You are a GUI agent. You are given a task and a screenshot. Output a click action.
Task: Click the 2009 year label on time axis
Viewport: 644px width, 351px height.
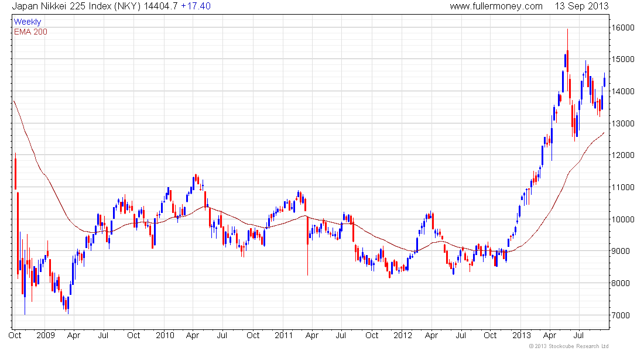tap(46, 335)
